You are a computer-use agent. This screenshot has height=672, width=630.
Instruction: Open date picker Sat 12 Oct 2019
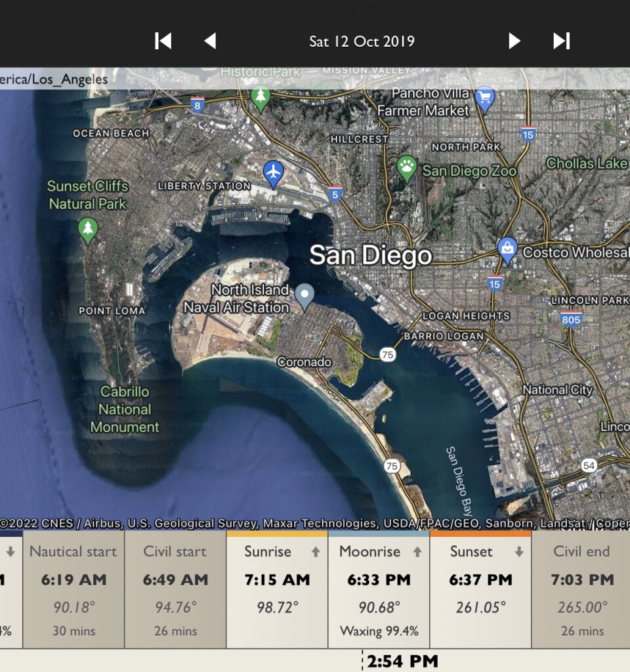click(x=362, y=41)
